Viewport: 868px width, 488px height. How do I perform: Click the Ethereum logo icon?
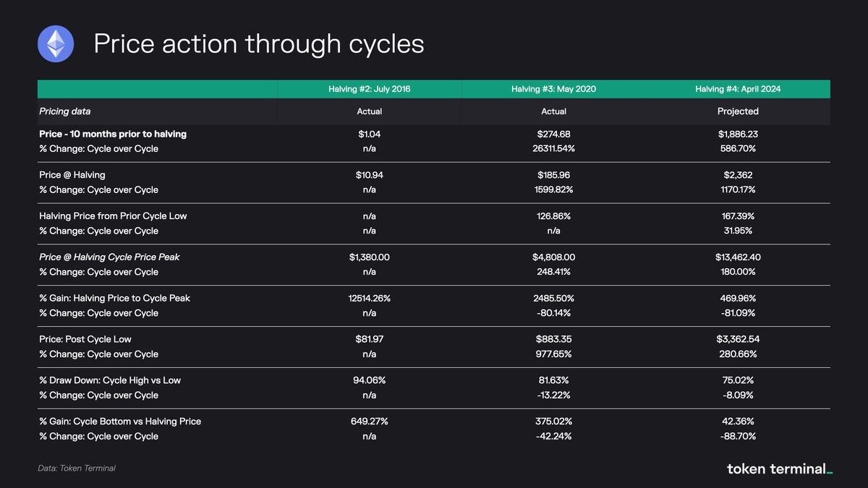click(56, 43)
